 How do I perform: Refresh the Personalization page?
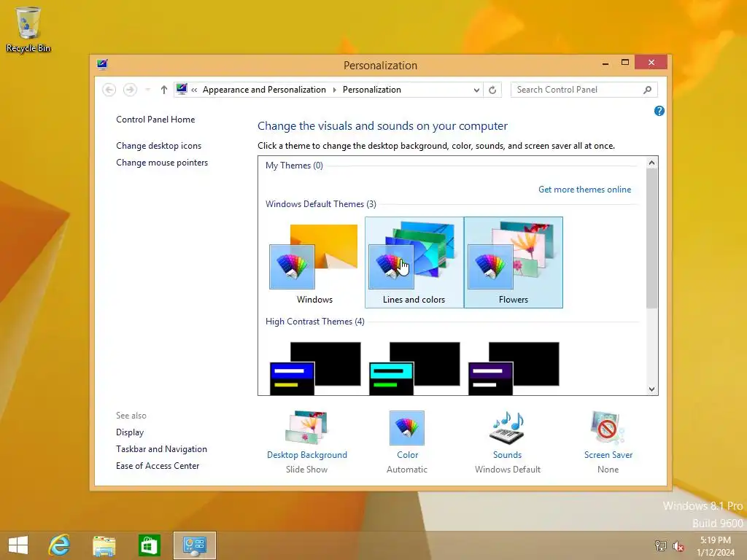tap(492, 90)
